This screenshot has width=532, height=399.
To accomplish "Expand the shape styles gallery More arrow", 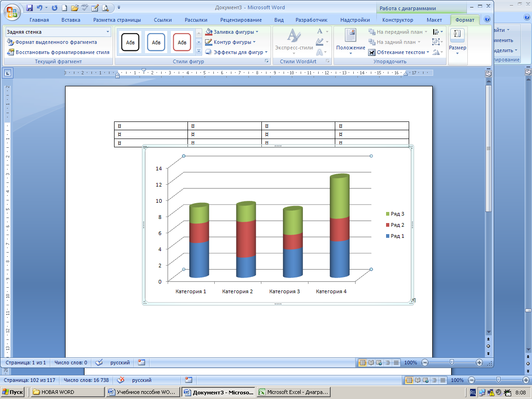I will tap(199, 52).
